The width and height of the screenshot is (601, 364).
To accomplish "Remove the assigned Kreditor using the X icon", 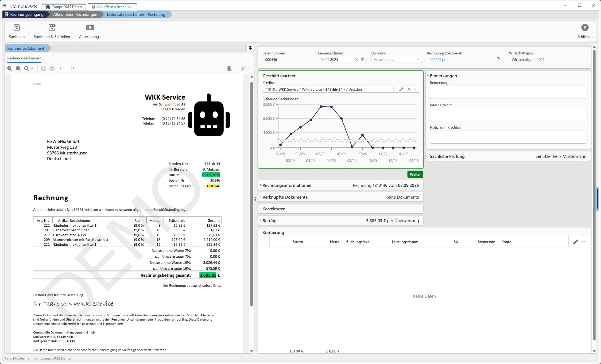I will 409,89.
